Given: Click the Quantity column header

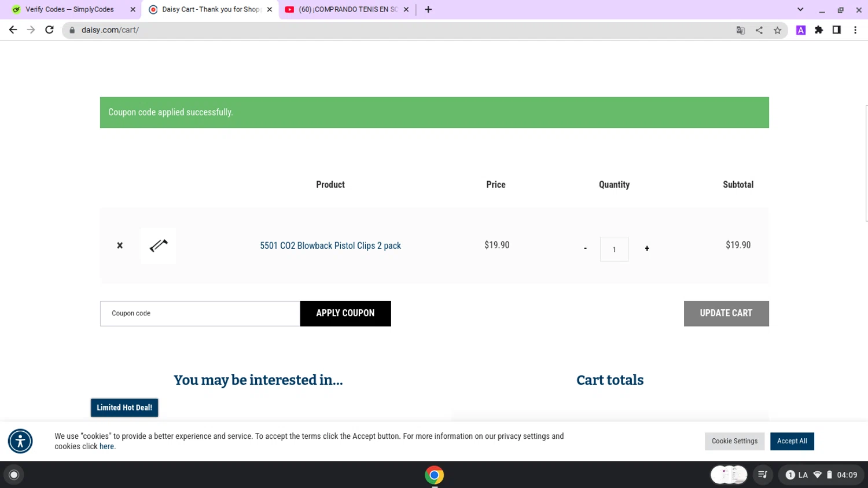Looking at the screenshot, I should pyautogui.click(x=614, y=185).
